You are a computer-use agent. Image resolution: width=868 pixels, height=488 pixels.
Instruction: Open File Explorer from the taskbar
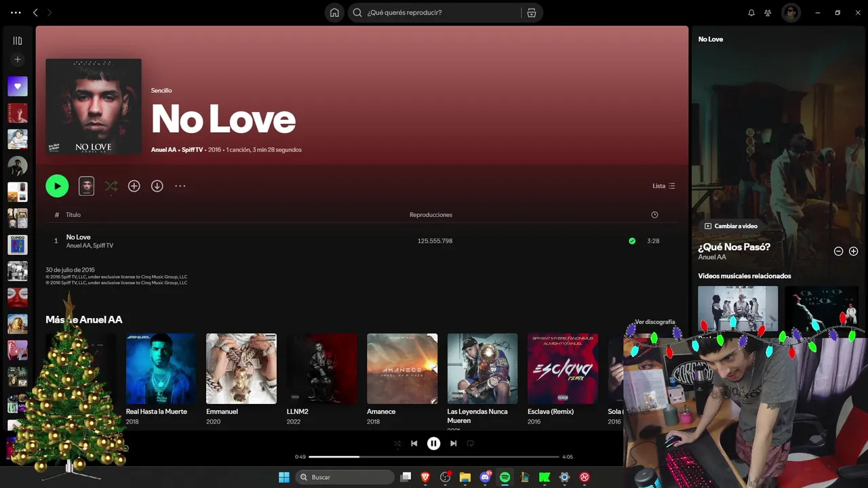tap(465, 477)
